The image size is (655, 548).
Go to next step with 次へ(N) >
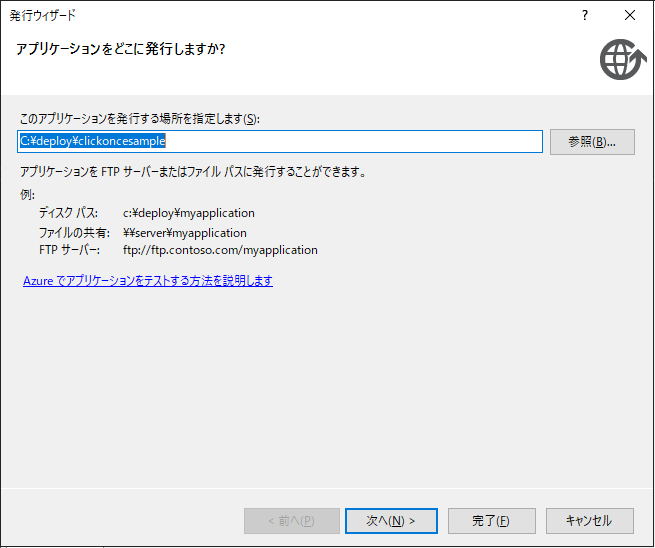[x=391, y=521]
